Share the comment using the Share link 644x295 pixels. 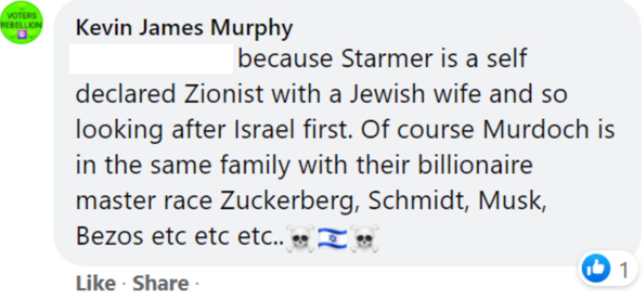pyautogui.click(x=161, y=283)
